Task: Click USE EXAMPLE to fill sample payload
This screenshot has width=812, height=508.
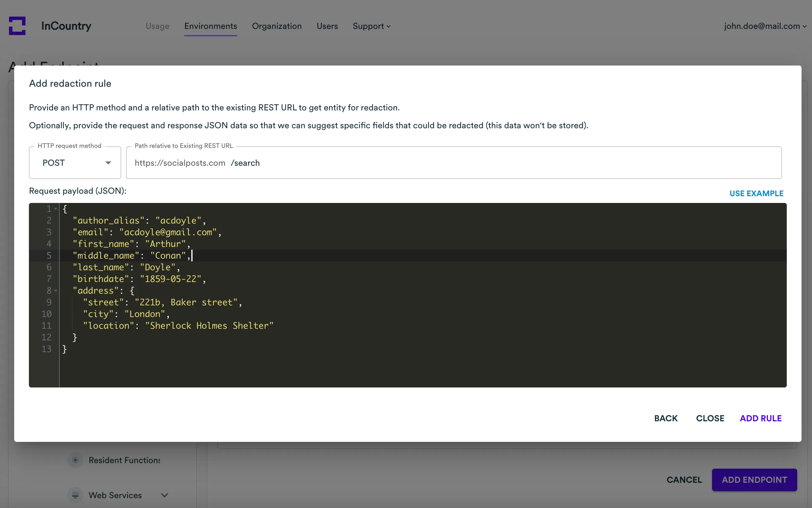Action: [756, 193]
